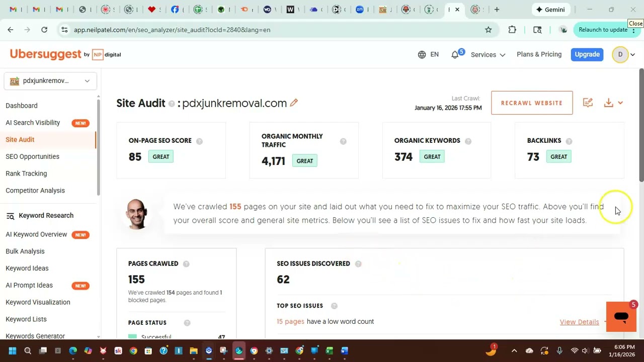Select Site Audit in sidebar
Viewport: 644px width, 362px height.
point(20,140)
